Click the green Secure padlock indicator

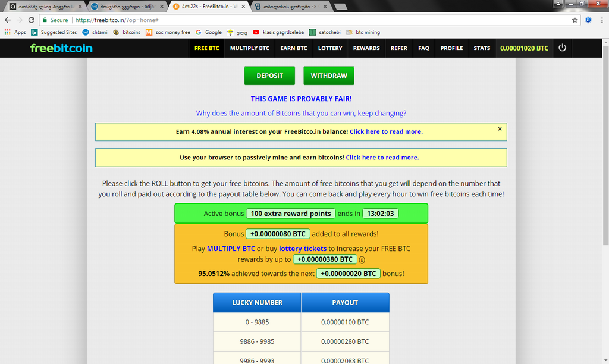[x=55, y=20]
